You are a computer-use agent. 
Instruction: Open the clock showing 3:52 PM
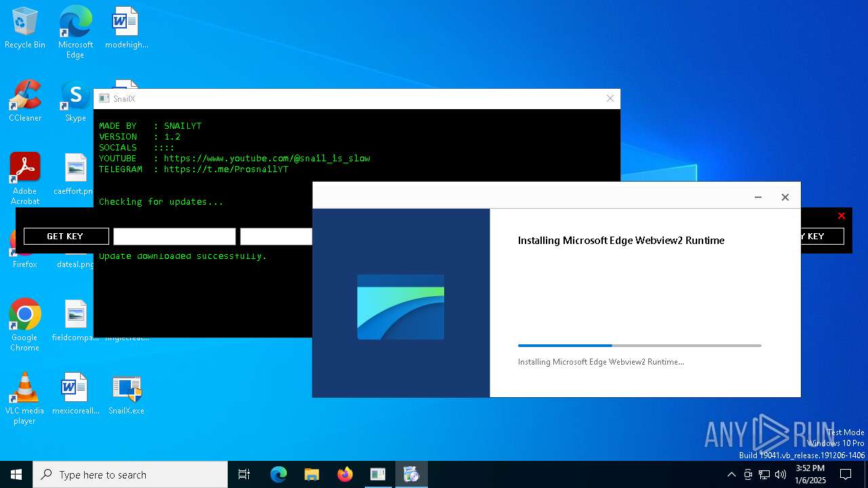[810, 474]
